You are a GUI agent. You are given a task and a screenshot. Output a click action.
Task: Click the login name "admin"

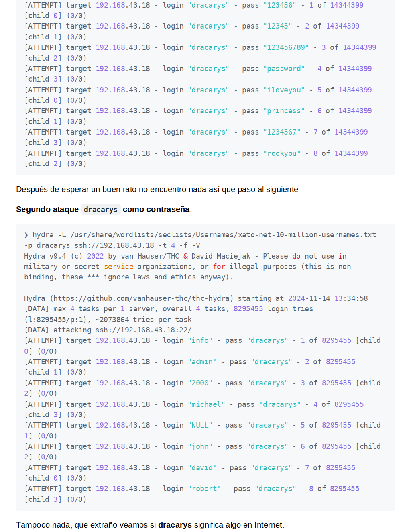coord(202,362)
